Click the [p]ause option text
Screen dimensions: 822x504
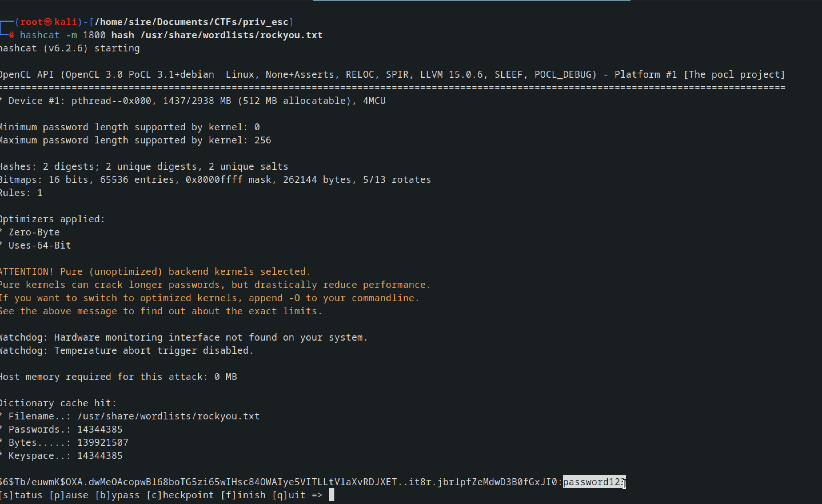[x=69, y=495]
